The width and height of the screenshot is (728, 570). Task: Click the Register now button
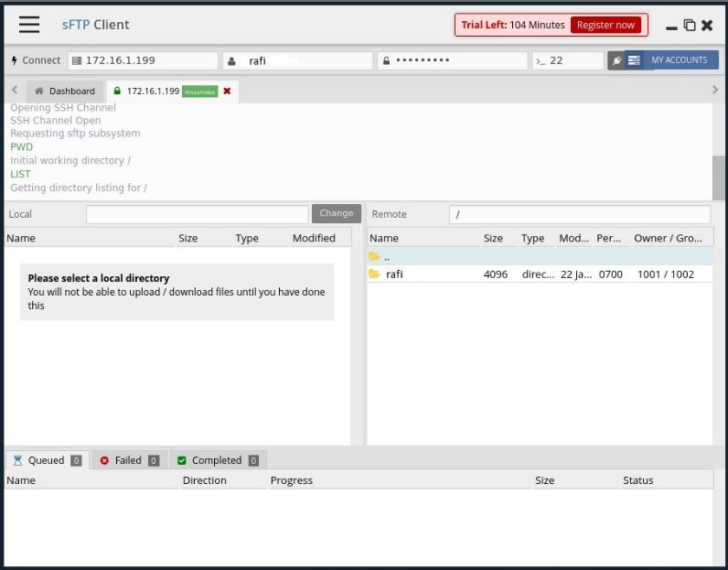click(x=605, y=25)
